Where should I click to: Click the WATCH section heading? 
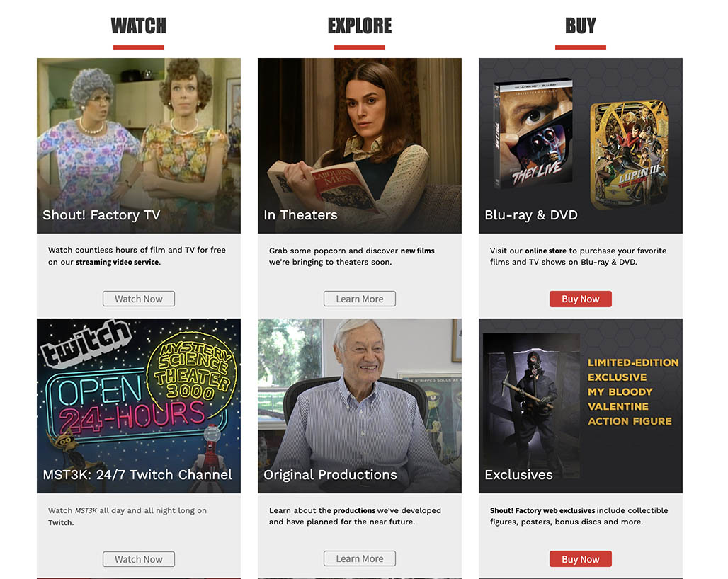138,26
